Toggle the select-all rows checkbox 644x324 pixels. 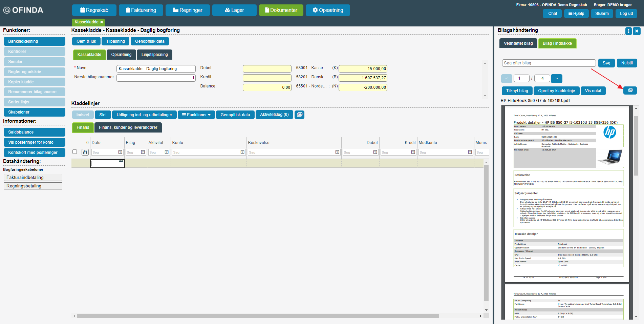tap(75, 152)
